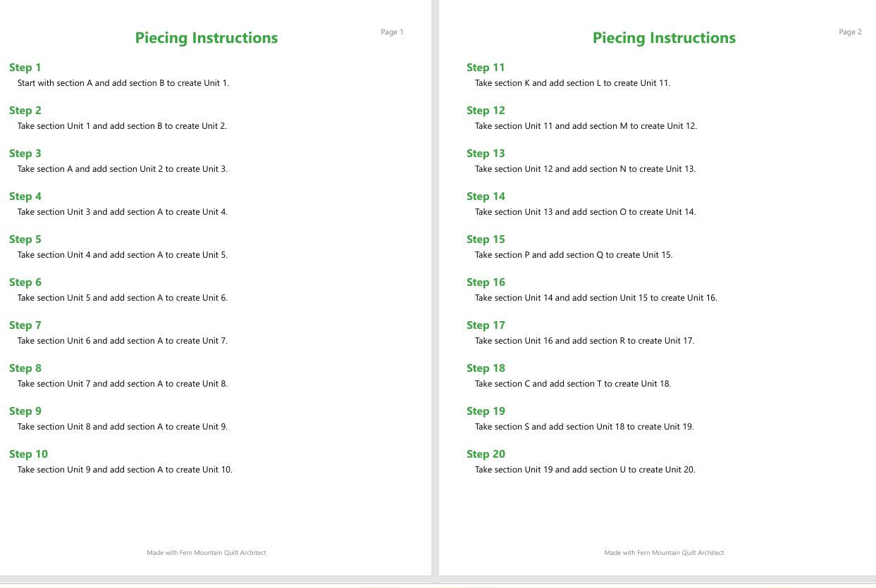Screen dimensions: 876x588
Task: Click the instruction adding section U to create Unit 20
Action: click(585, 470)
